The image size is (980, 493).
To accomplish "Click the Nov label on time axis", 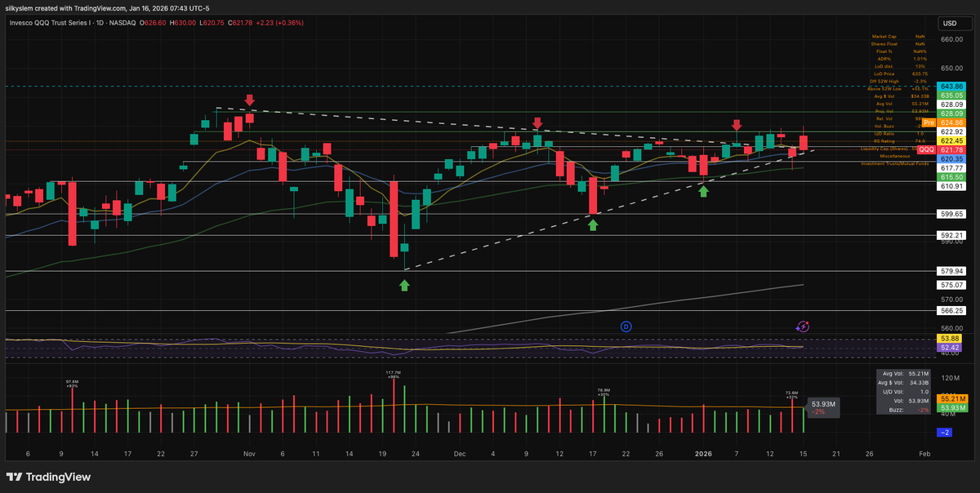I will pos(249,452).
